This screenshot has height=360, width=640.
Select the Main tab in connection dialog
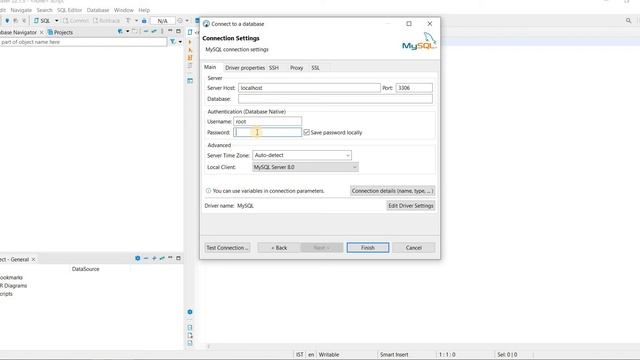tap(210, 67)
